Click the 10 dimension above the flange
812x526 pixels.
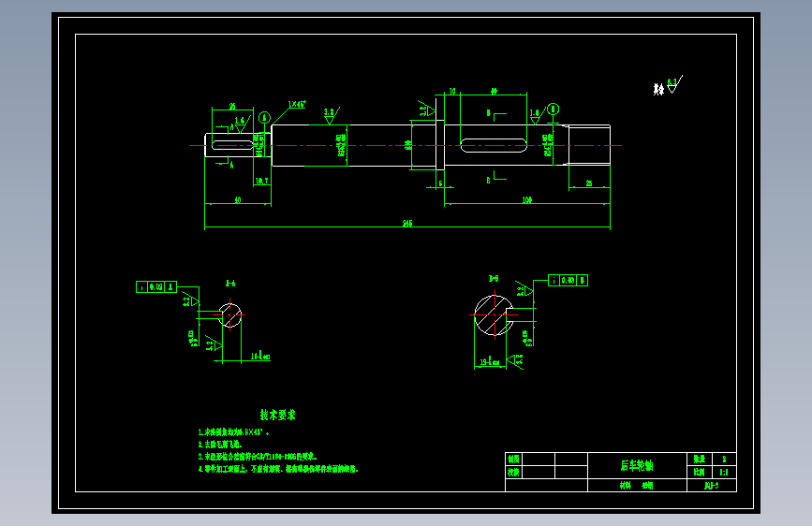coord(452,92)
